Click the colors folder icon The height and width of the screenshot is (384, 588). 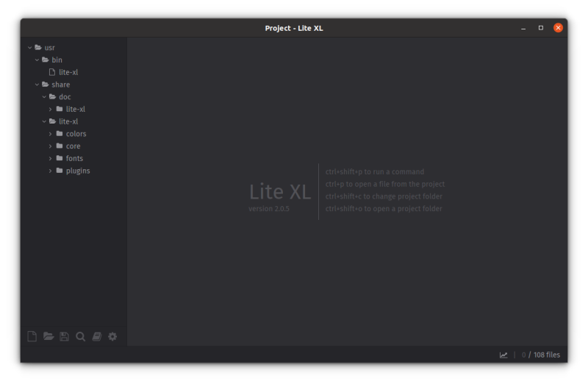click(x=60, y=134)
